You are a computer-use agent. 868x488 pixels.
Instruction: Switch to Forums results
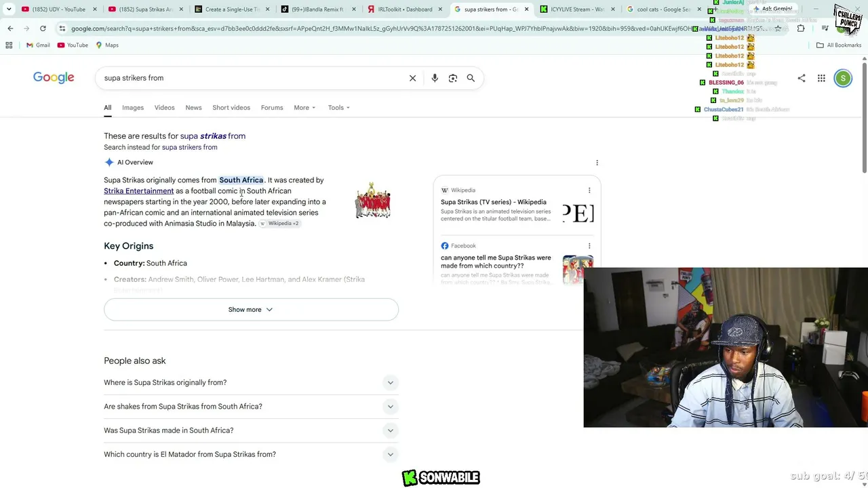tap(272, 108)
